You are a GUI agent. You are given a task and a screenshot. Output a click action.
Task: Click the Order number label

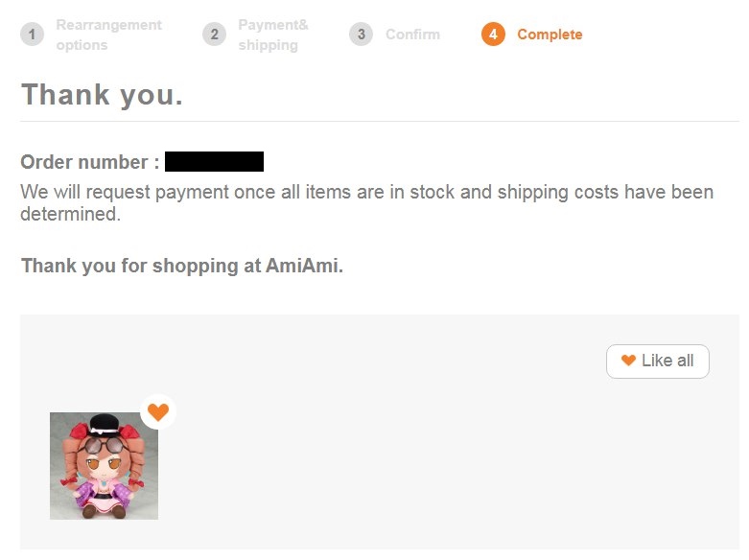(89, 162)
